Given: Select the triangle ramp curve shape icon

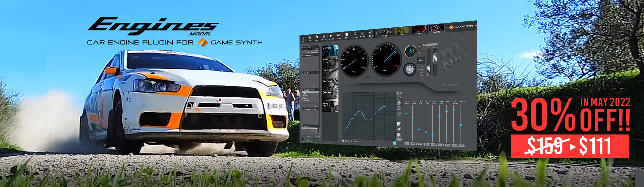Looking at the screenshot, I should click(x=398, y=129).
